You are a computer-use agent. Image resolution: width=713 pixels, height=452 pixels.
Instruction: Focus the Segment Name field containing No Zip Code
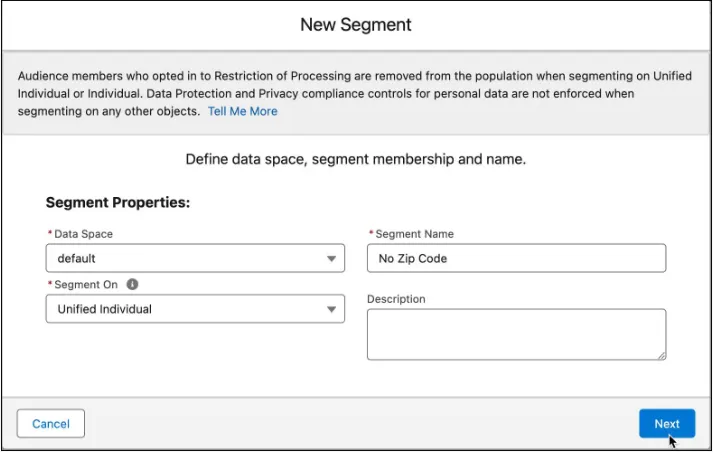coord(516,259)
